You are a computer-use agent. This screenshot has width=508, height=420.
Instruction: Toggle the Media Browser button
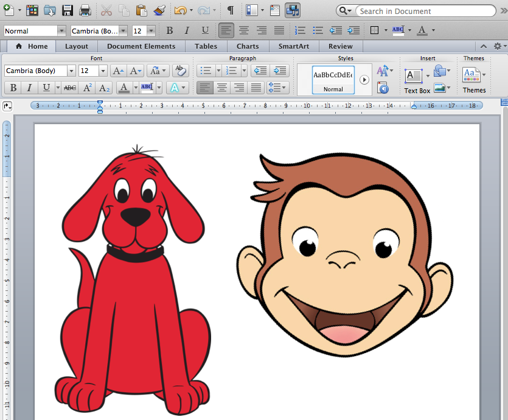coord(293,10)
